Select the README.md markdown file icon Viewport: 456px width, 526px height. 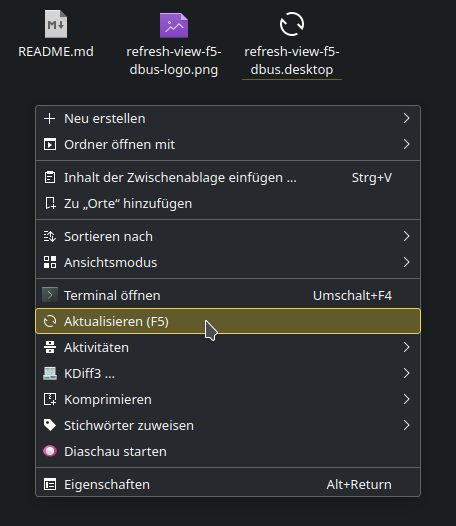coord(56,24)
